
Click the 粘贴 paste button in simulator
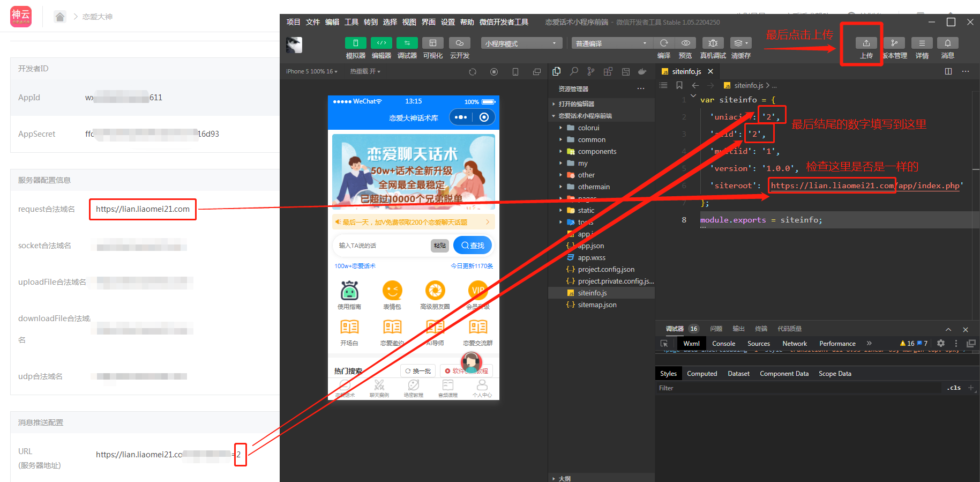440,245
